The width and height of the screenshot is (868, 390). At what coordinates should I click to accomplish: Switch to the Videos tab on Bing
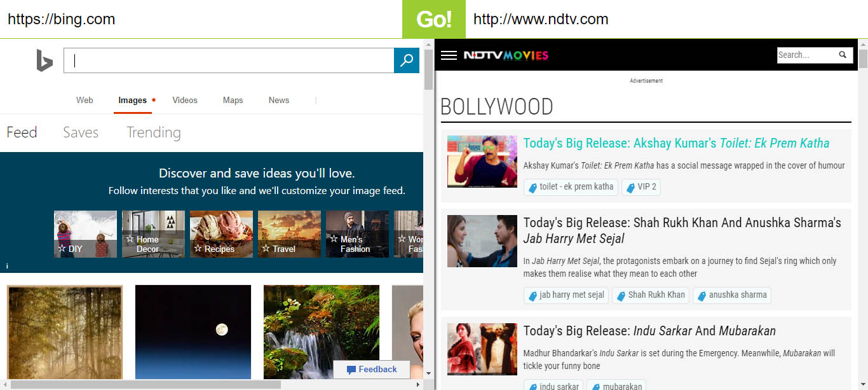pos(185,100)
